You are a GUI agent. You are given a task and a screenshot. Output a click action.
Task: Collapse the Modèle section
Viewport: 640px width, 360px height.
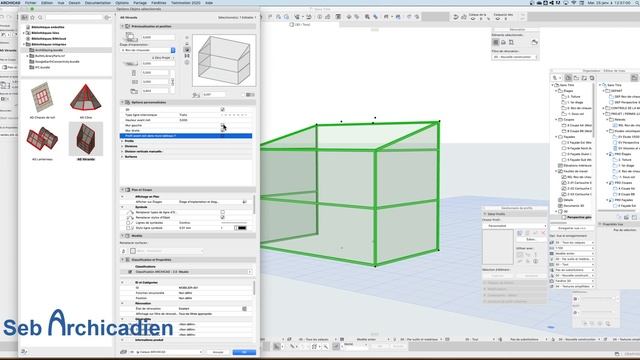(x=122, y=236)
